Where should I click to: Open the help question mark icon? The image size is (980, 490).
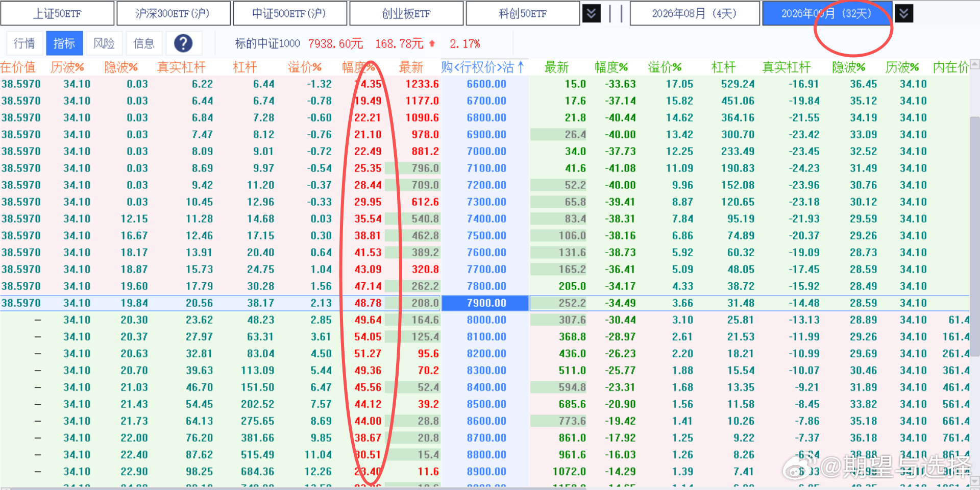183,43
